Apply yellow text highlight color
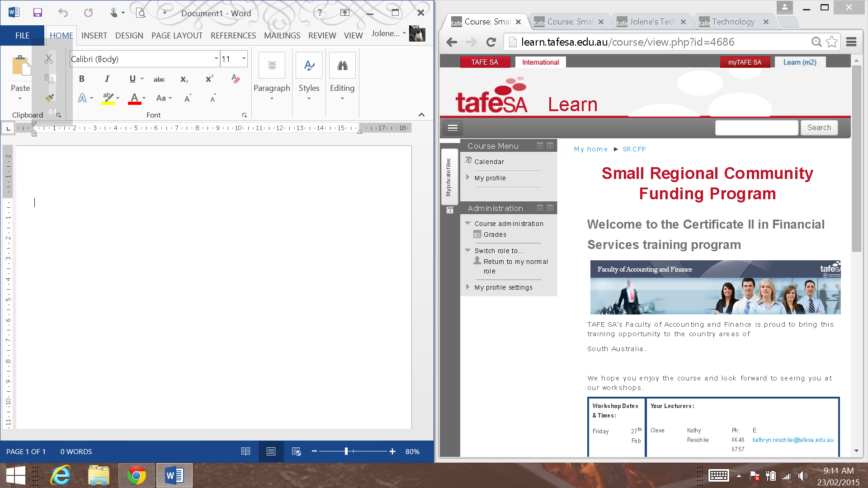868x488 pixels. [x=108, y=98]
